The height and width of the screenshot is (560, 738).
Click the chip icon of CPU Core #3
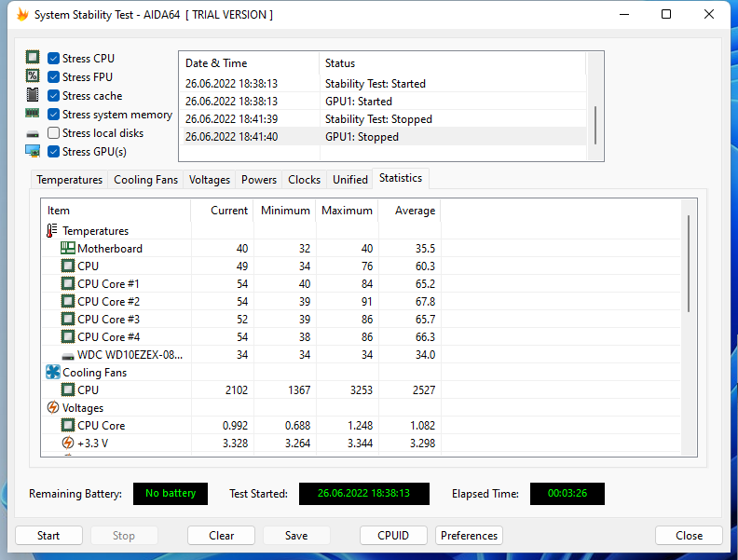pos(68,319)
